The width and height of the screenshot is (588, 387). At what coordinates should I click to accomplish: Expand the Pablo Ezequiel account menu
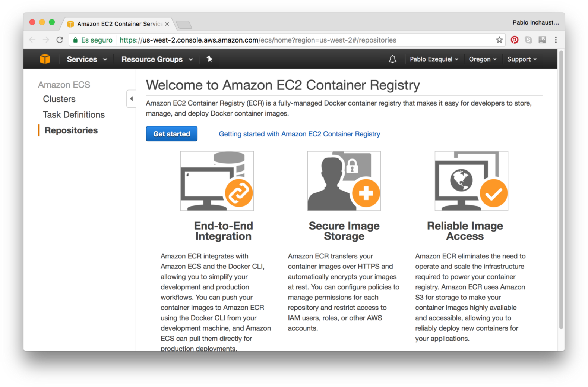pos(434,59)
